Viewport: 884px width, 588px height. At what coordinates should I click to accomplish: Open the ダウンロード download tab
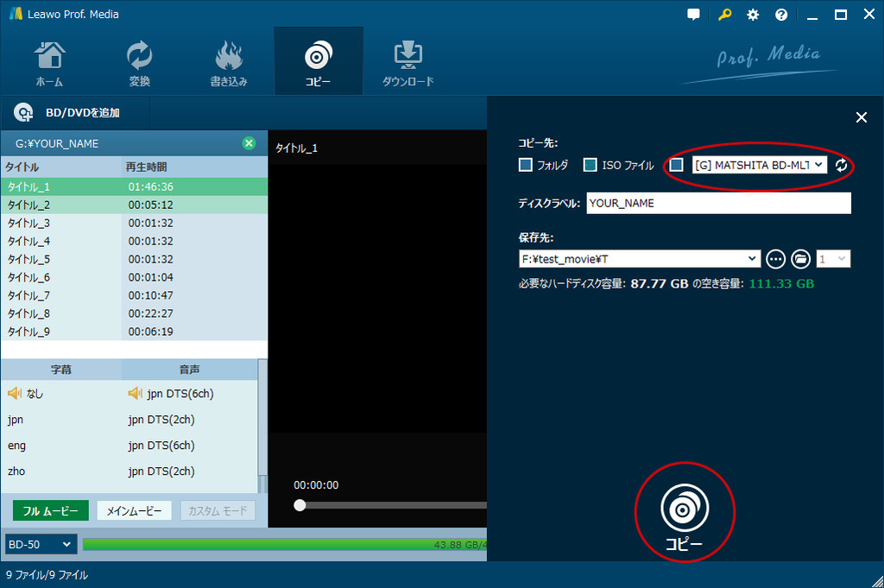coord(408,63)
